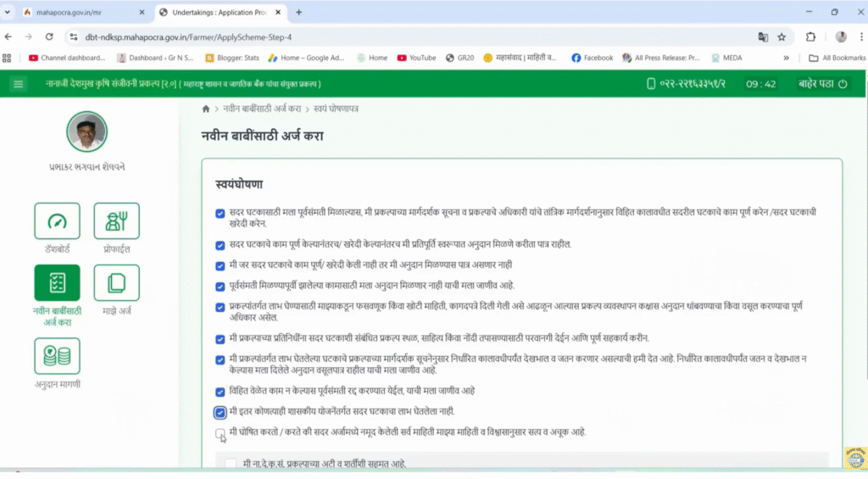Uncheck the मी इतर कोणत्याही शासकीय योजनेंतर्गत checkbox
This screenshot has width=868, height=479.
pos(220,412)
